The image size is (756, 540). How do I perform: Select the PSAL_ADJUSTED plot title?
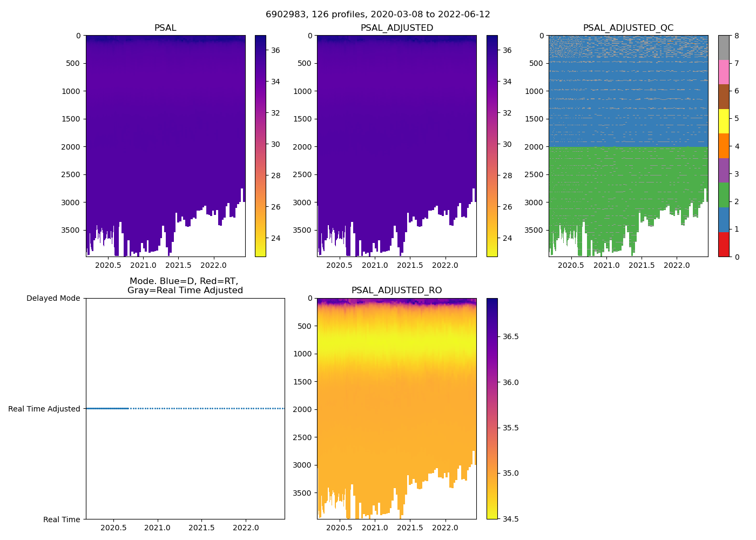pos(396,28)
